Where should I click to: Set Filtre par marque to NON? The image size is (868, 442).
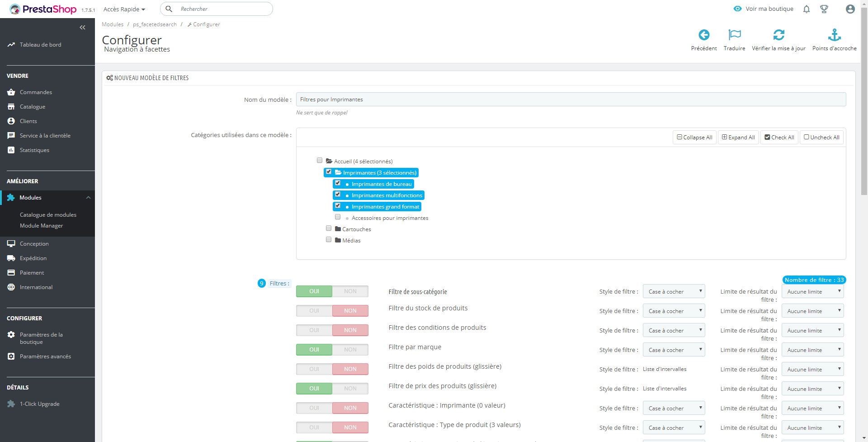(x=350, y=350)
